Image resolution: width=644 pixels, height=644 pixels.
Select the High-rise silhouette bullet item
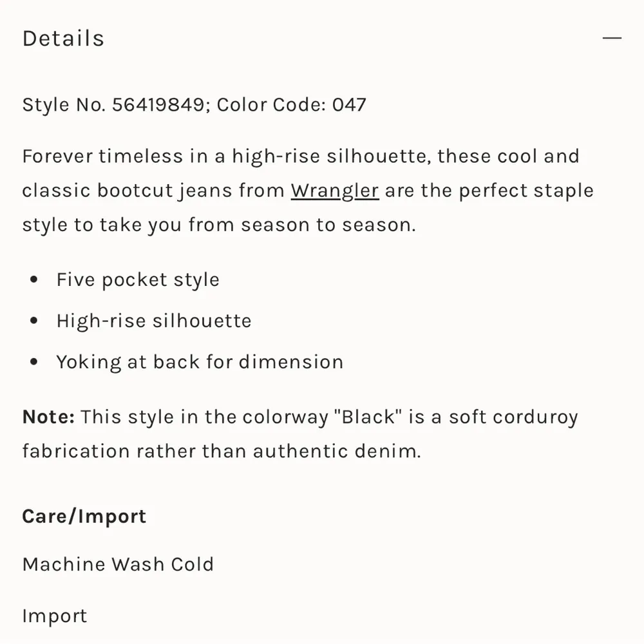tap(153, 321)
